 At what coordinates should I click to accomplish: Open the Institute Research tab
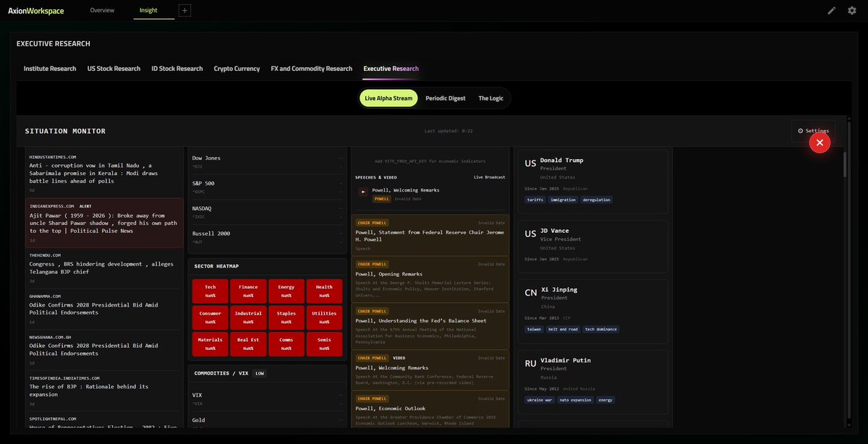(x=50, y=69)
